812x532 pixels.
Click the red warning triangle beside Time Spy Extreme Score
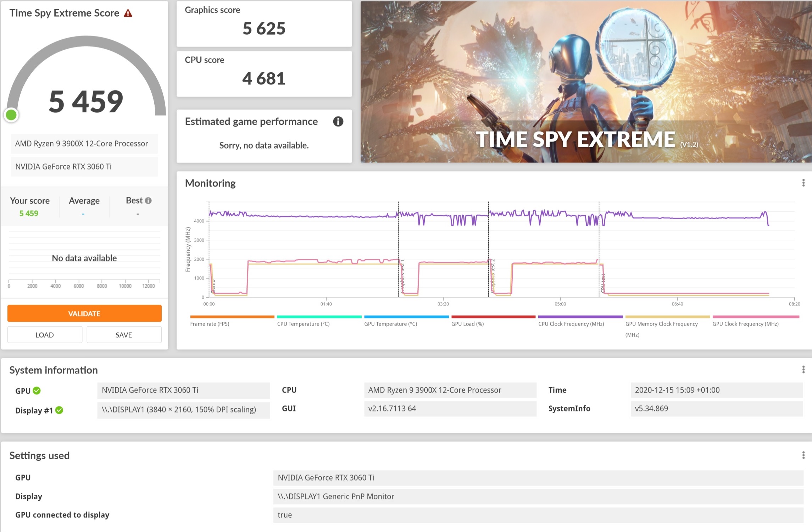click(128, 13)
